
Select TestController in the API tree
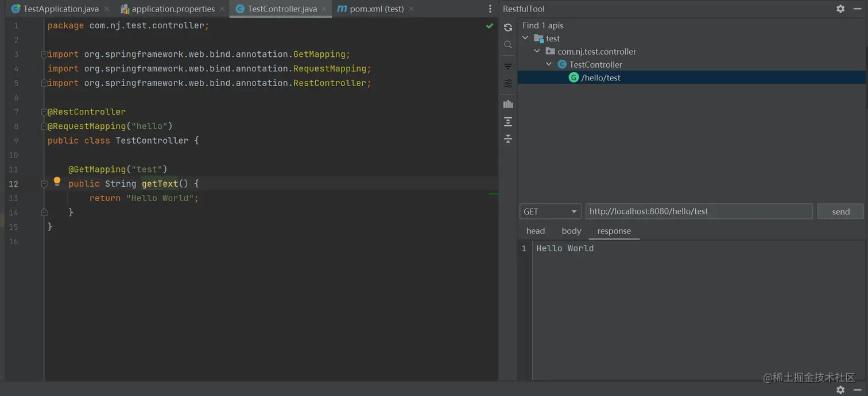point(595,64)
